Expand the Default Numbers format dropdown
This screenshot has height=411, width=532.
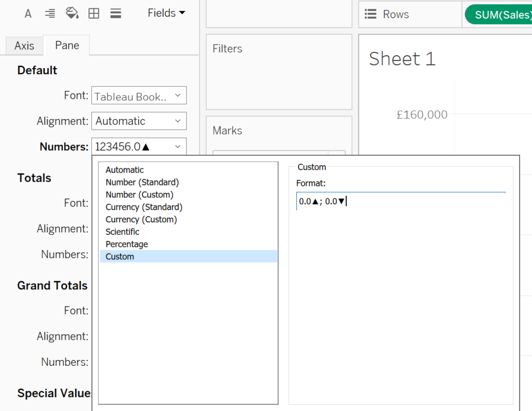click(x=139, y=147)
